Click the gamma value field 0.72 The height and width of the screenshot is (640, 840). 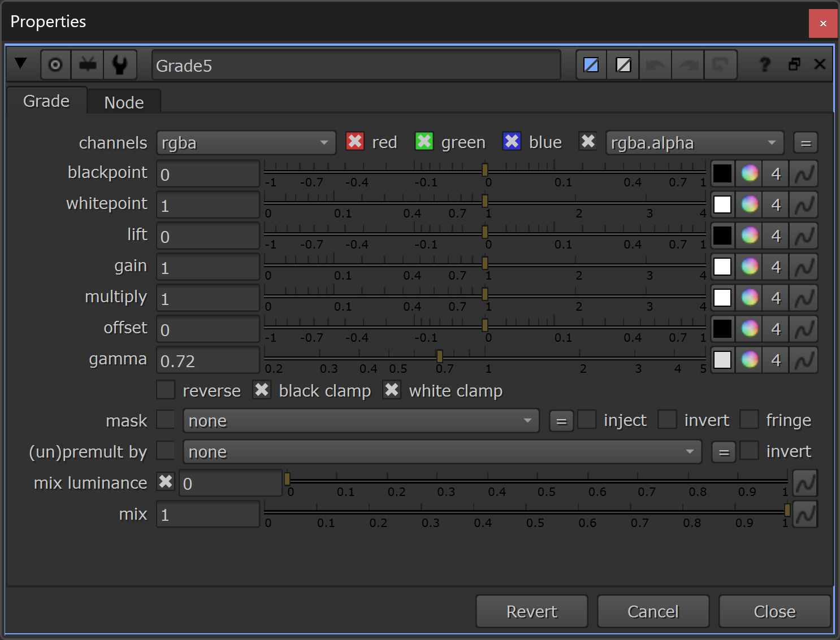pyautogui.click(x=208, y=360)
